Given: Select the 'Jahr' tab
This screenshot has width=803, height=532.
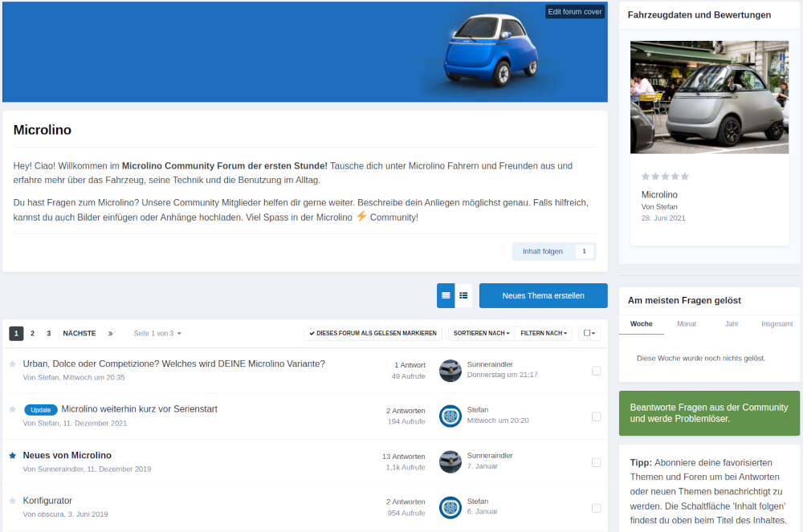Looking at the screenshot, I should pos(732,324).
